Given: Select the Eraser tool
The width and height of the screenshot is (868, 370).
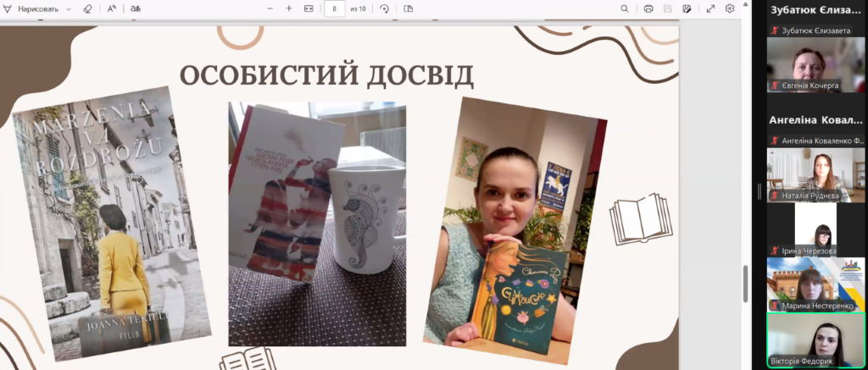Looking at the screenshot, I should 87,8.
